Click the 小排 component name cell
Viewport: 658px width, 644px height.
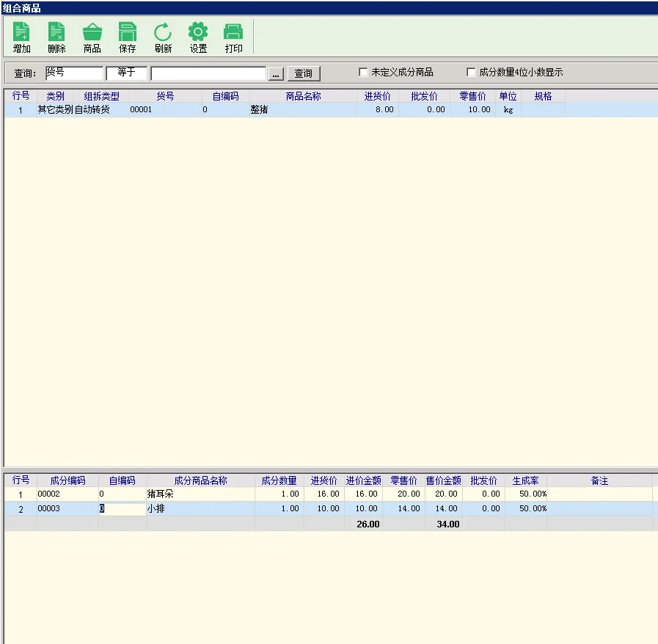tap(200, 509)
